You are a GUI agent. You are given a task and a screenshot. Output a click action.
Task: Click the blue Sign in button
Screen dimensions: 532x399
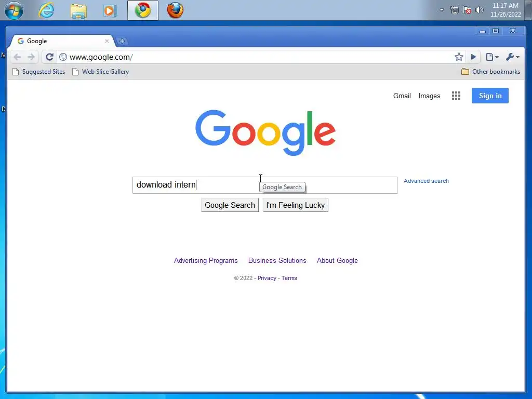point(490,96)
